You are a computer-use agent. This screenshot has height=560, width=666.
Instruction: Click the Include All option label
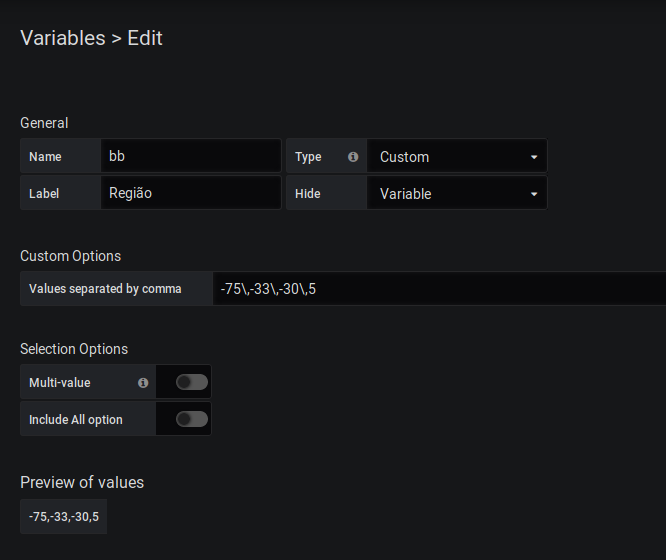76,420
